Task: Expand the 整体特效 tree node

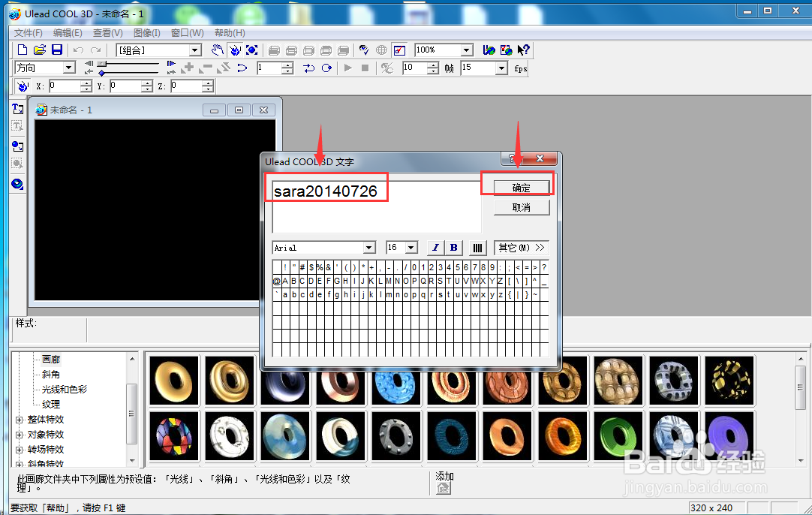Action: 20,420
